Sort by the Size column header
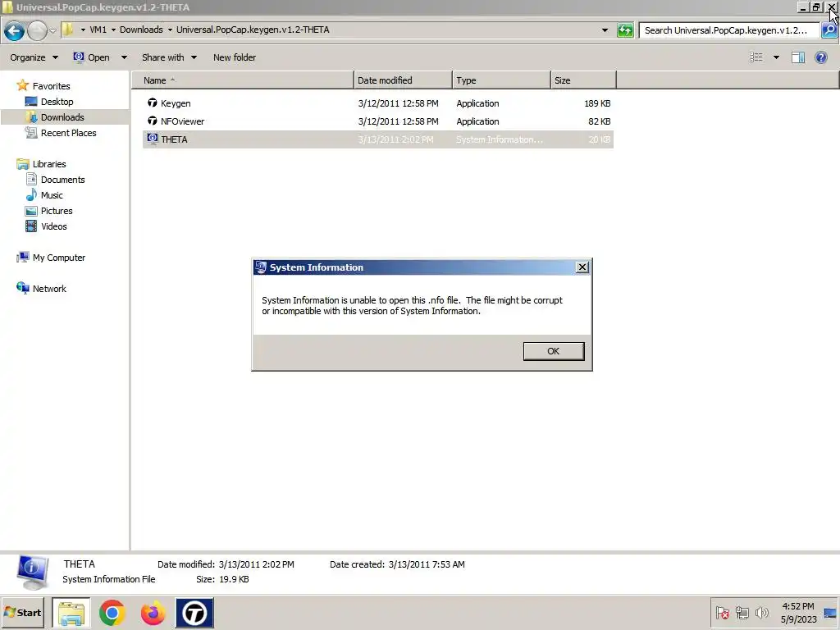The width and height of the screenshot is (840, 630). pos(583,80)
